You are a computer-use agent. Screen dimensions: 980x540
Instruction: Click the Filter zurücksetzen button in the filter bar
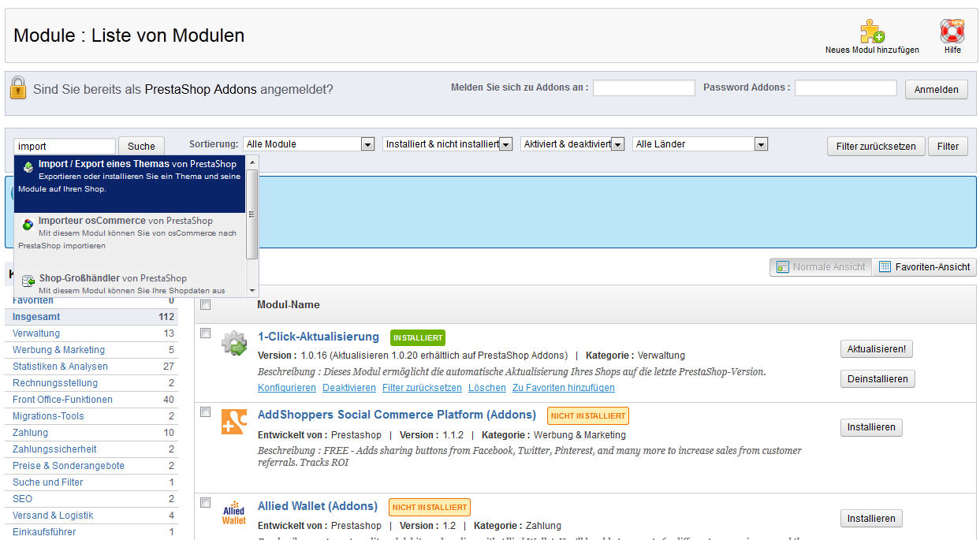[x=876, y=146]
